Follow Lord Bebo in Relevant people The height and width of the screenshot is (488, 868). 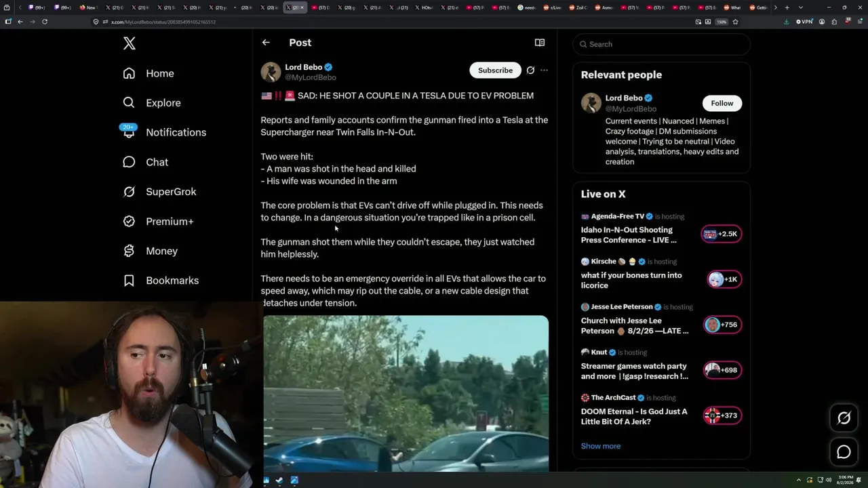722,103
